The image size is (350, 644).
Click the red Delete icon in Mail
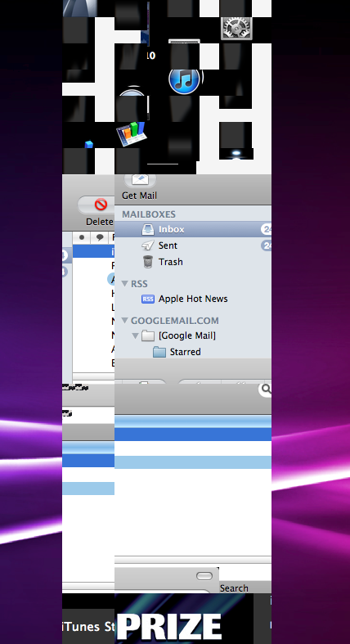tap(101, 204)
